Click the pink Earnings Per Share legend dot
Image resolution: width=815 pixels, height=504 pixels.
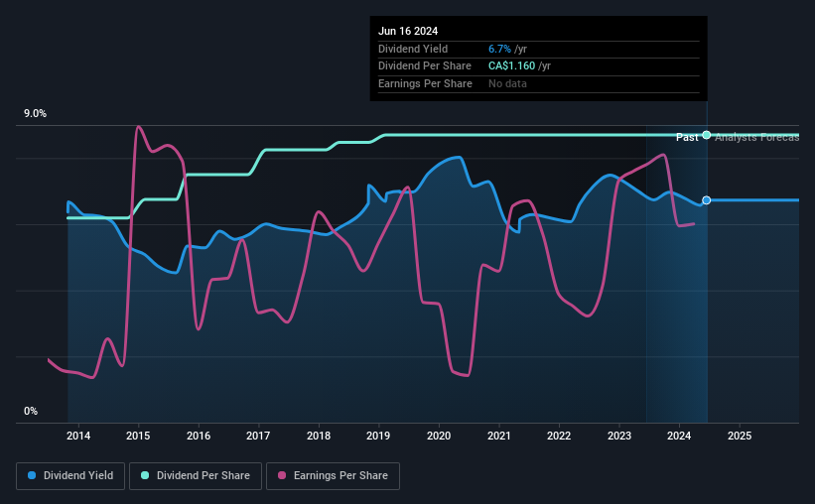click(282, 475)
